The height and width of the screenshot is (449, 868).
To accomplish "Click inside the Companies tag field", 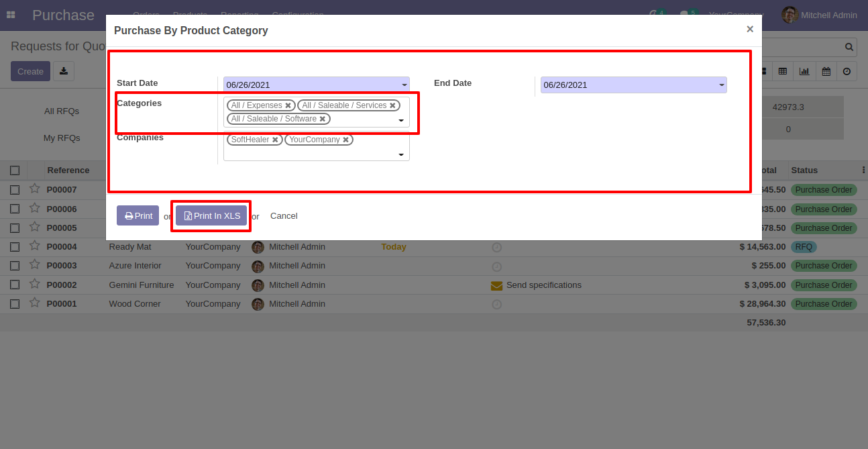I will coord(317,147).
